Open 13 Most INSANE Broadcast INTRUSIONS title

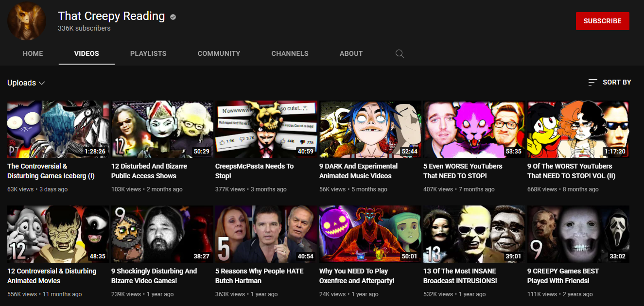[x=460, y=276]
